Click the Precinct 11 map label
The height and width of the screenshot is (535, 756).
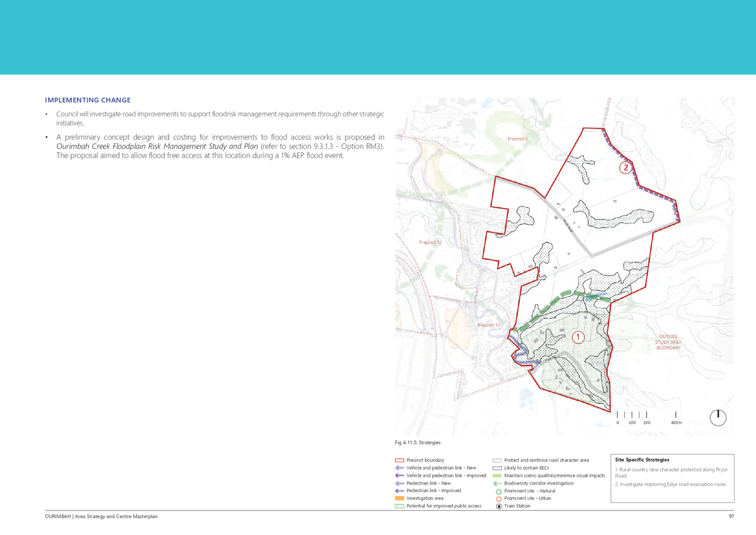(489, 325)
